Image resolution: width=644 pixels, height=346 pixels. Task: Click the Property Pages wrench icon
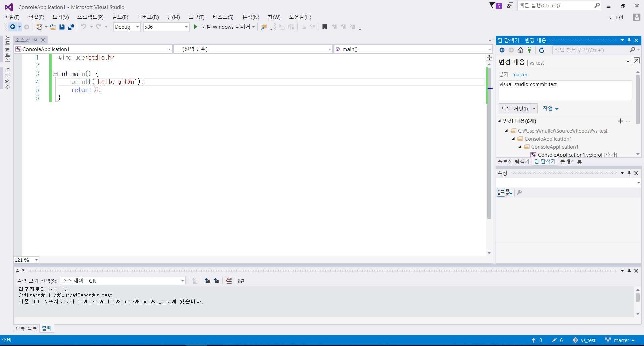(519, 192)
